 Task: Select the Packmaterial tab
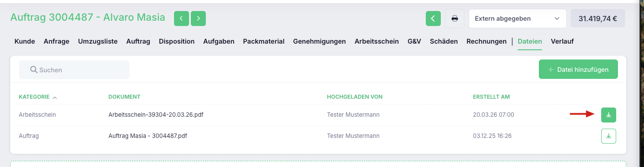(264, 41)
